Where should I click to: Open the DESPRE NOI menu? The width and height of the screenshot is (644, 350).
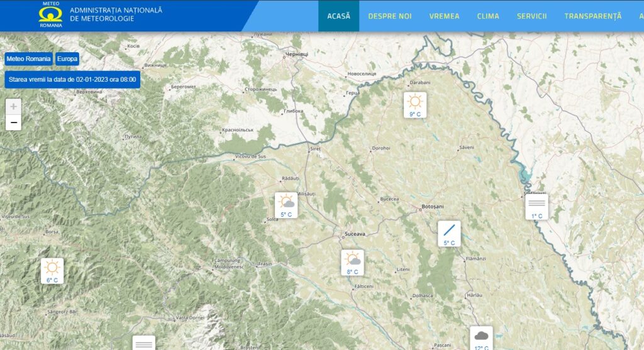[389, 16]
